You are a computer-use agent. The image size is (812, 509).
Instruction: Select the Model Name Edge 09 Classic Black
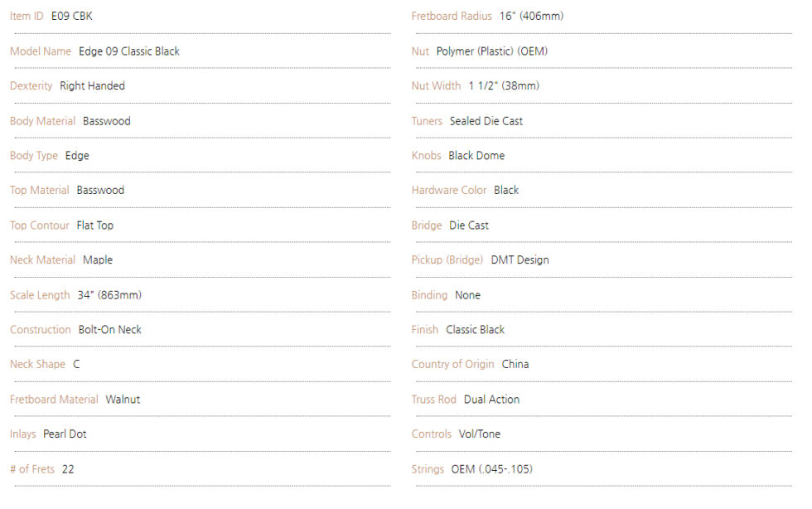[129, 51]
